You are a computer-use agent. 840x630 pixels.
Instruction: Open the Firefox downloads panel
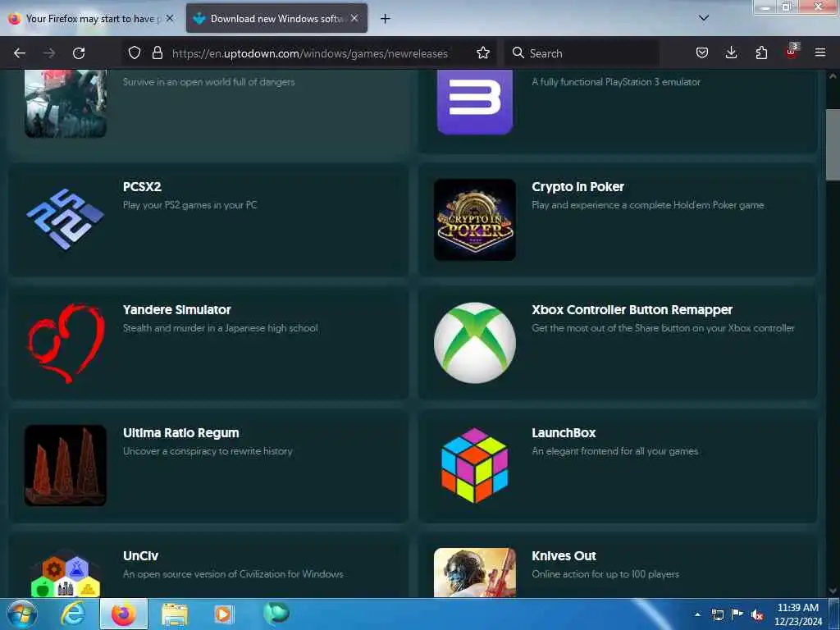(731, 53)
